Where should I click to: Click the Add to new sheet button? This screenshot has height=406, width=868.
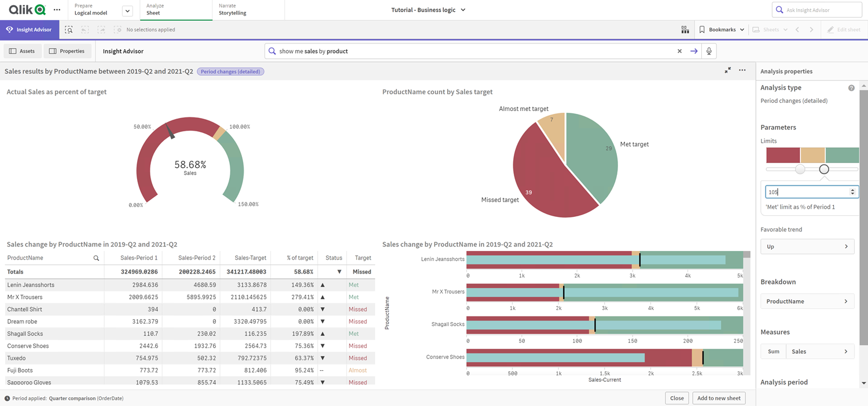[x=719, y=398]
